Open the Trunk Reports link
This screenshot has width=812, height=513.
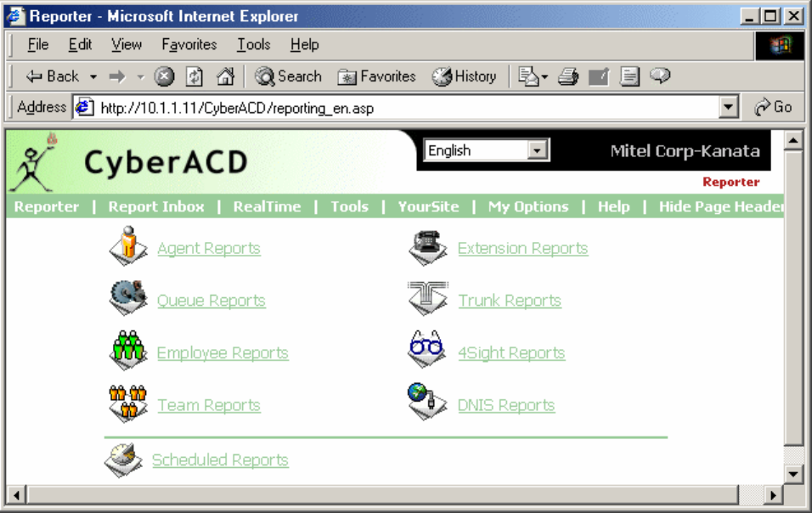click(x=510, y=301)
